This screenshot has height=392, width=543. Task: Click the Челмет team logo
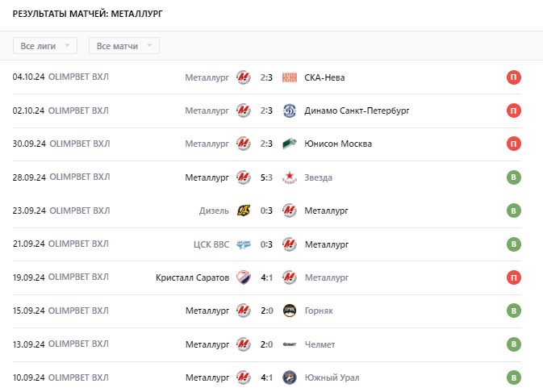pyautogui.click(x=290, y=344)
